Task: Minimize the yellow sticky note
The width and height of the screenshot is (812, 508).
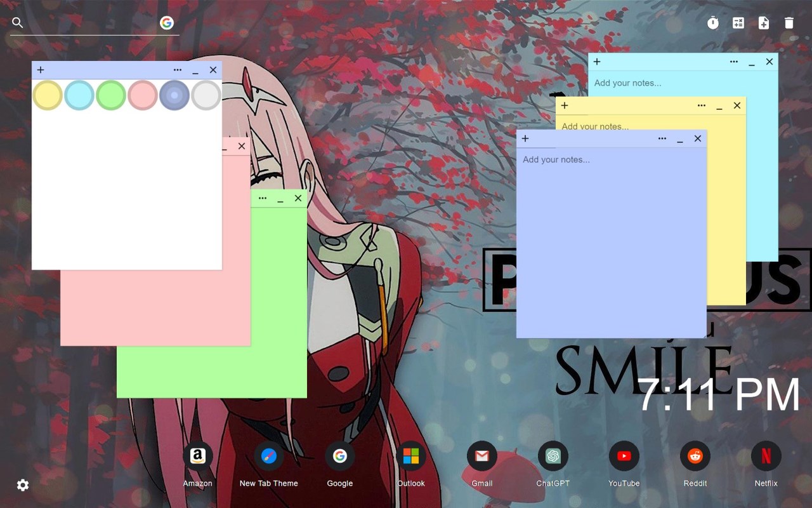Action: pos(719,107)
